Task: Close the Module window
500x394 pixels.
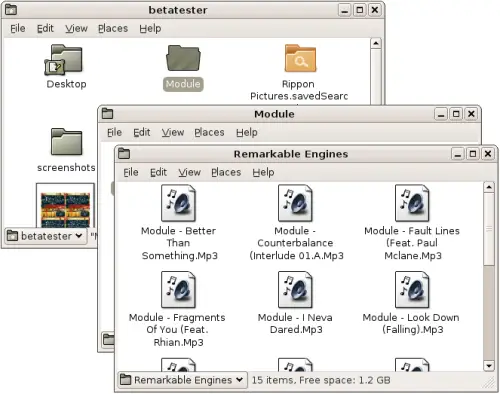Action: (471, 114)
